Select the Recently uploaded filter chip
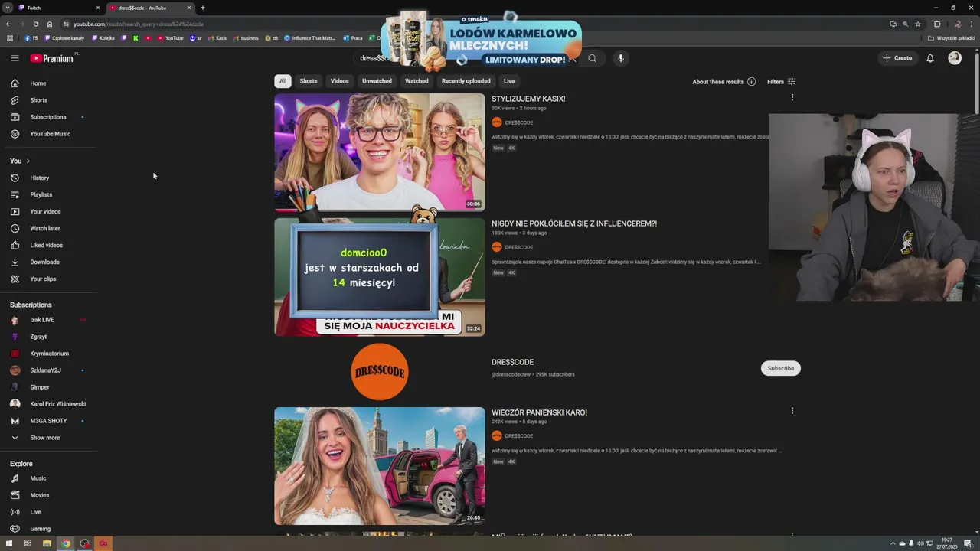Screen dimensions: 980x551 pos(465,81)
